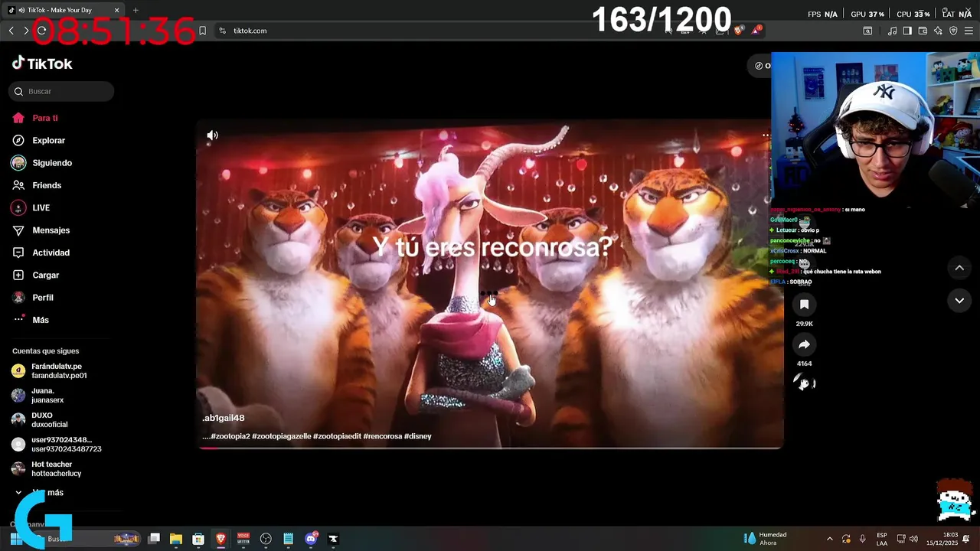The width and height of the screenshot is (980, 551).
Task: Click the Explorar compass icon
Action: (x=18, y=140)
